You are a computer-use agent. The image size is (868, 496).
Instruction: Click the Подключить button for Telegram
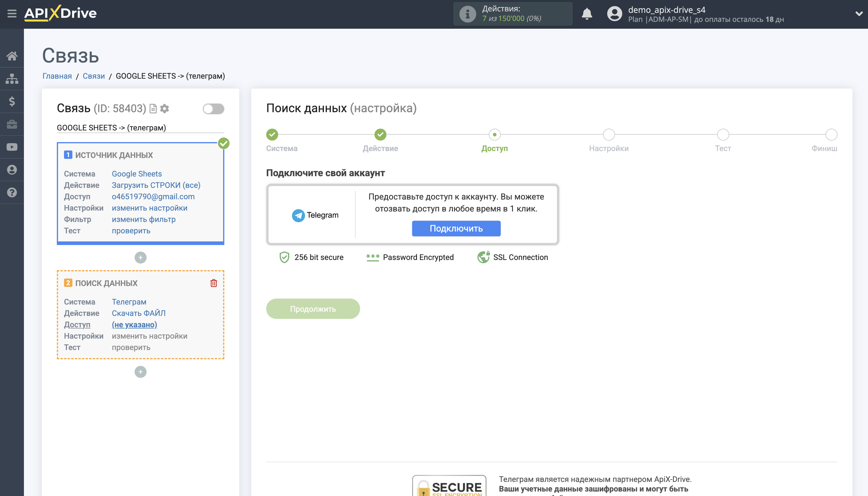coord(456,228)
